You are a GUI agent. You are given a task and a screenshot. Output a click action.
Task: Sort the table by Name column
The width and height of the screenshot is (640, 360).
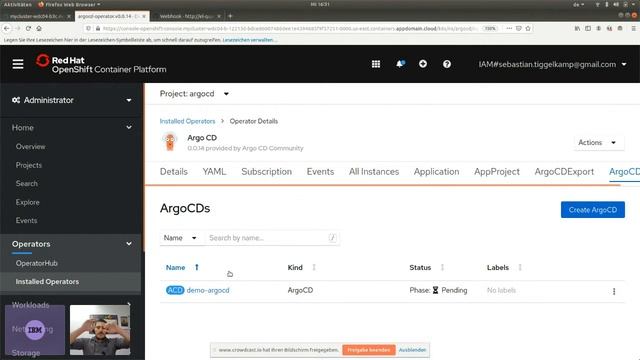[x=182, y=267]
